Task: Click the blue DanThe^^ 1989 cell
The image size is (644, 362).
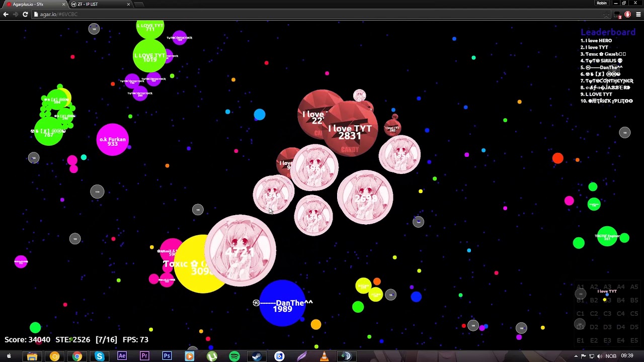Action: pyautogui.click(x=283, y=303)
